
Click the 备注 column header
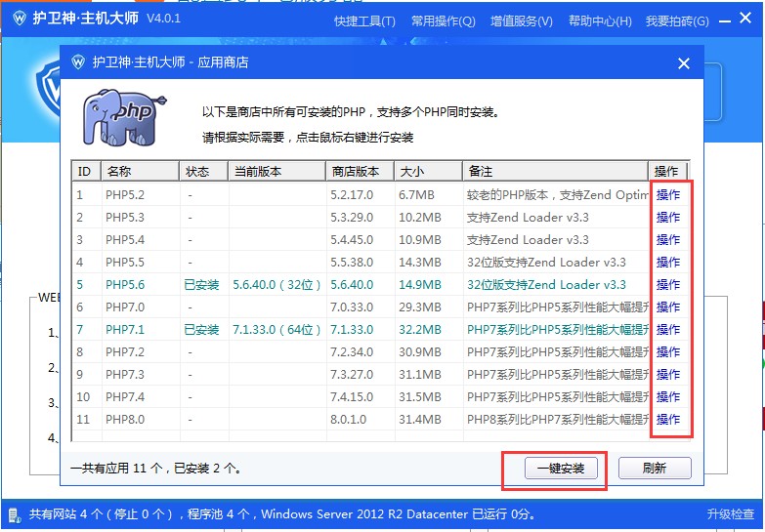coord(555,171)
